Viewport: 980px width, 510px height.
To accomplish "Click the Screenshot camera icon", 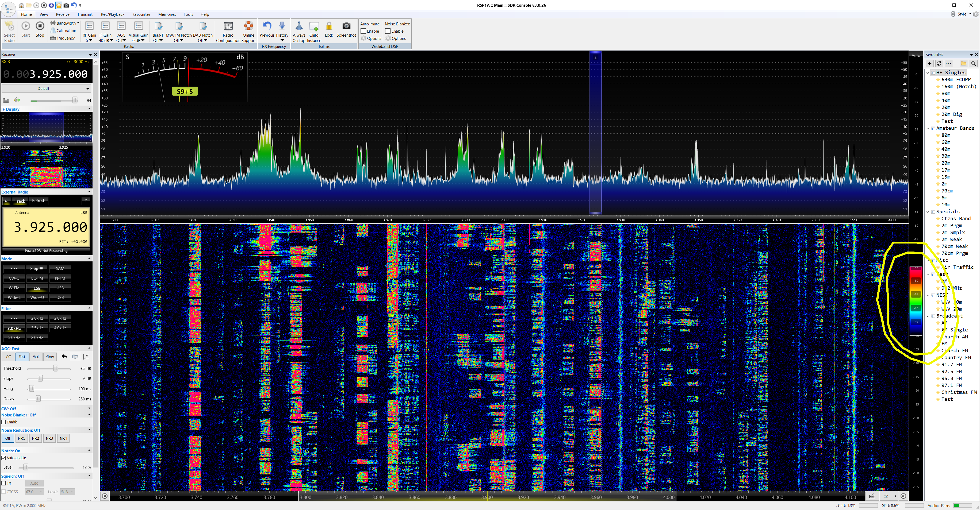I will coord(346,26).
